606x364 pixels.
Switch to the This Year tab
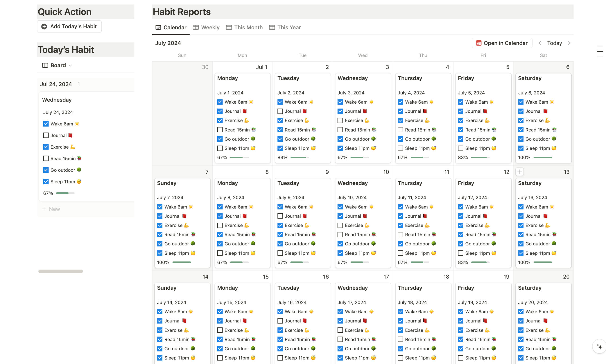[285, 27]
